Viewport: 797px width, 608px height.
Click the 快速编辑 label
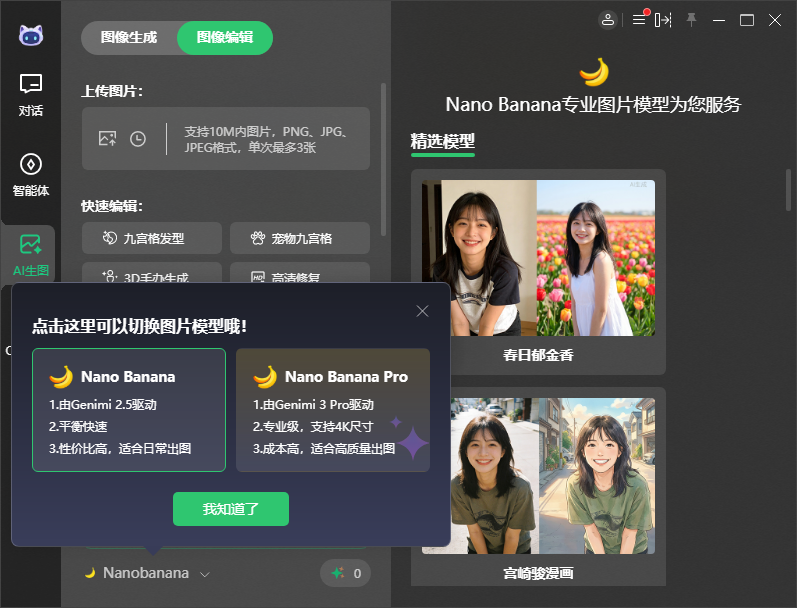pos(112,206)
